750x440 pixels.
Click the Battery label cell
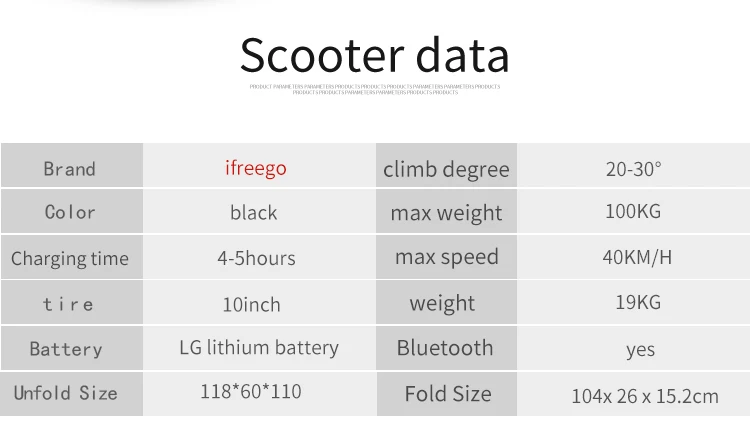click(66, 349)
